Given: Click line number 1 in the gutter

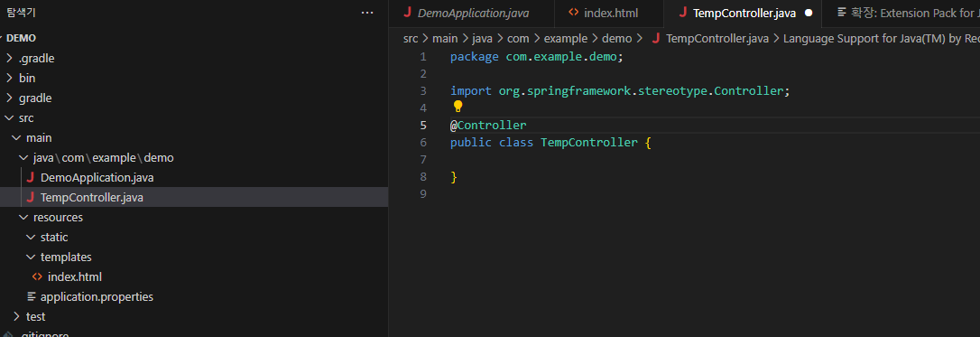Looking at the screenshot, I should [423, 57].
